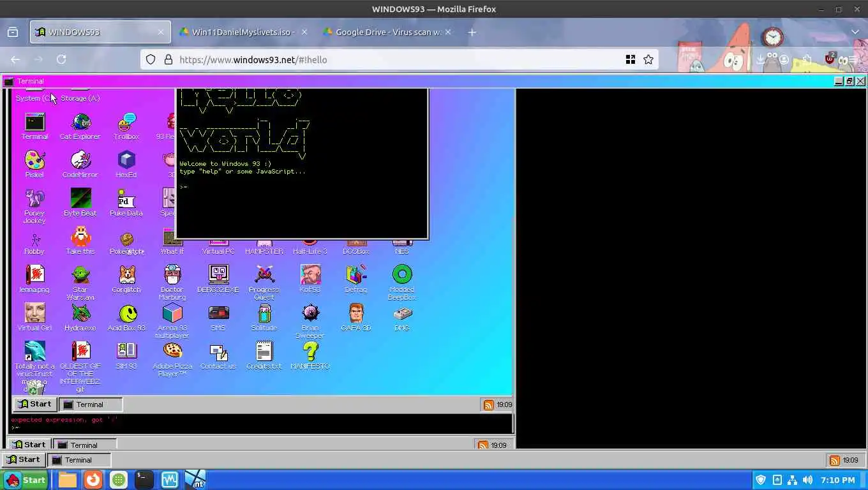Launch Acid Box 93 smiley icon
Image resolution: width=868 pixels, height=490 pixels.
point(126,318)
